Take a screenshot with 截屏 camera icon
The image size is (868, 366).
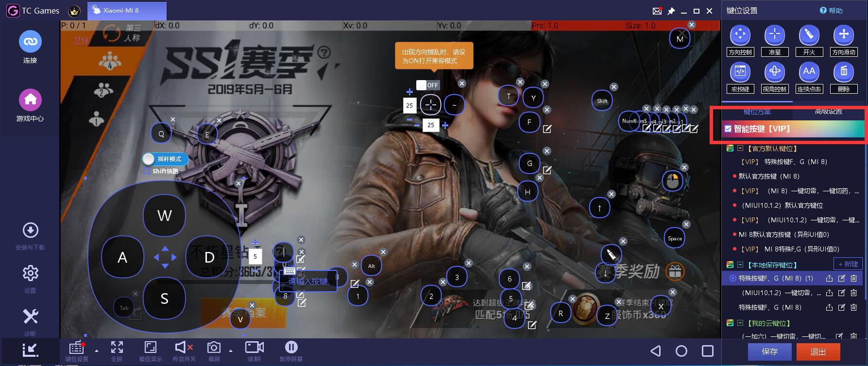point(214,348)
